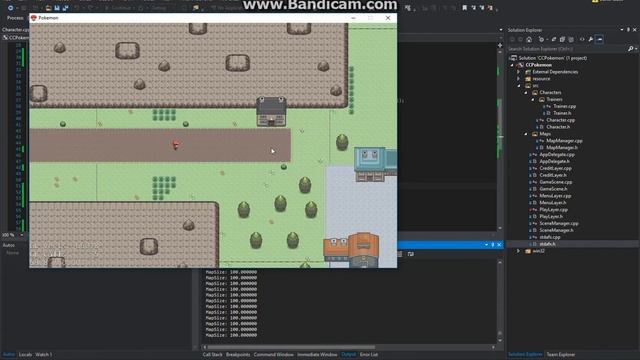Switch to the Call Stack tab
Image resolution: width=640 pixels, height=360 pixels.
[x=212, y=355]
